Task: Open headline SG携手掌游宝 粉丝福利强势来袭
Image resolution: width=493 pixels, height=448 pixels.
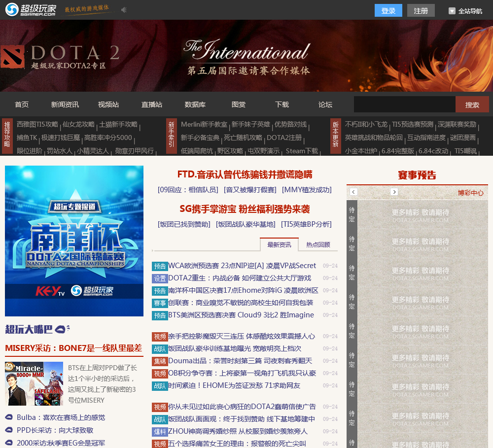Action: (x=245, y=209)
